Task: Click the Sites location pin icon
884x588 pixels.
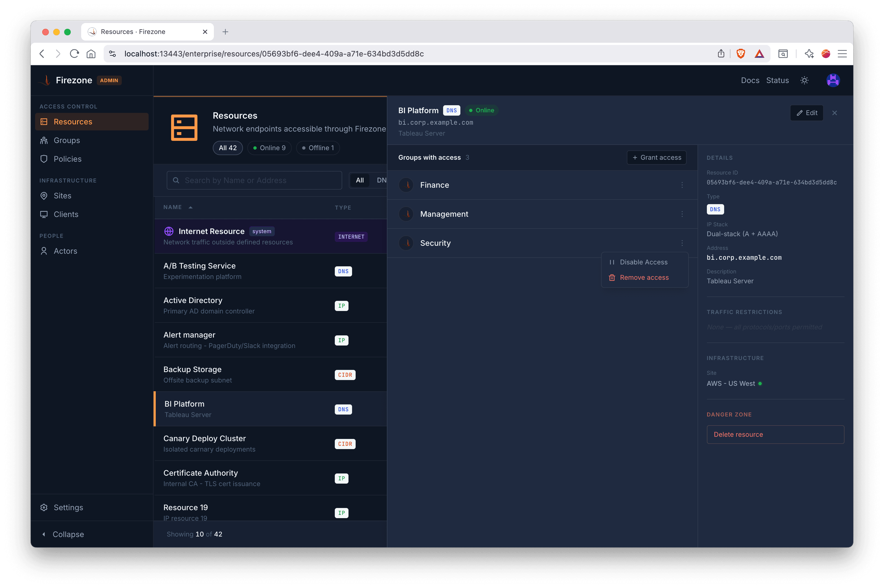Action: tap(44, 196)
